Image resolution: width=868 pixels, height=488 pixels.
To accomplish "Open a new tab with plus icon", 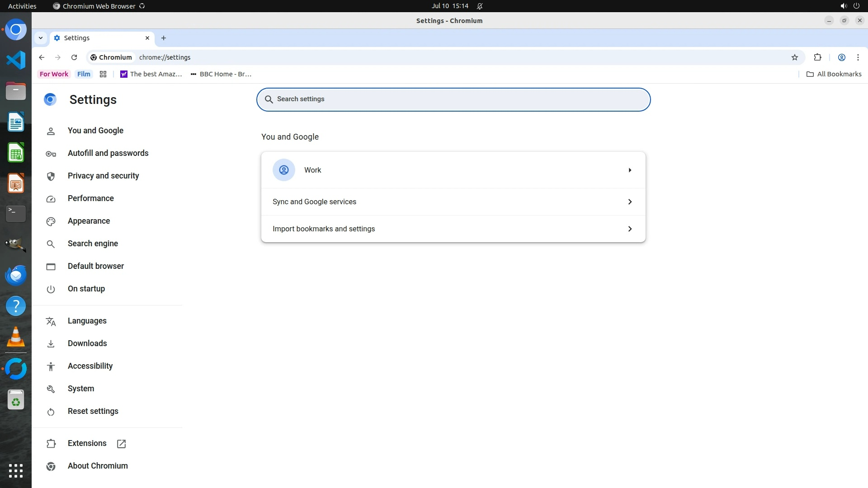I will coord(164,38).
